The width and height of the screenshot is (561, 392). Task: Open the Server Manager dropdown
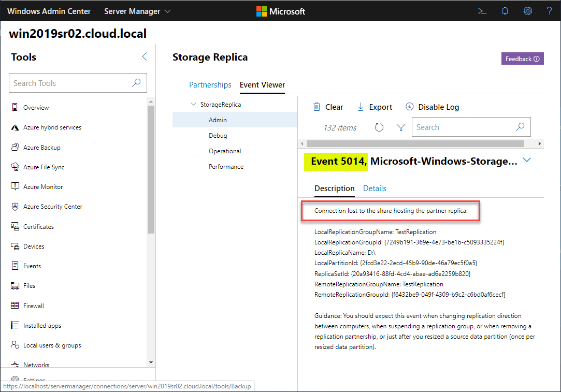[x=137, y=11]
